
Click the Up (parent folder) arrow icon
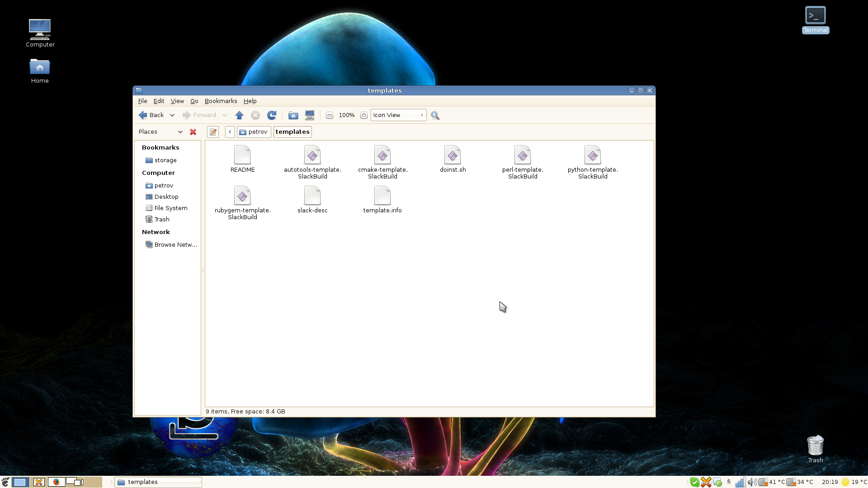click(240, 115)
